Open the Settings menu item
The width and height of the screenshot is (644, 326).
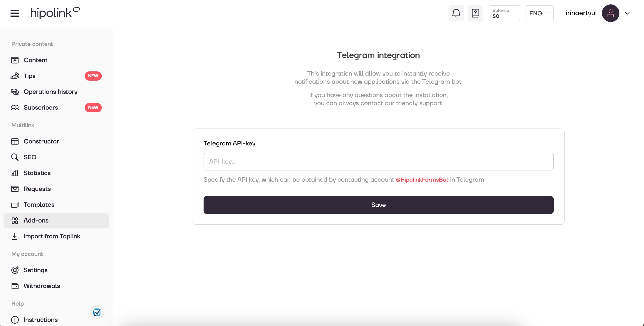pos(56,270)
